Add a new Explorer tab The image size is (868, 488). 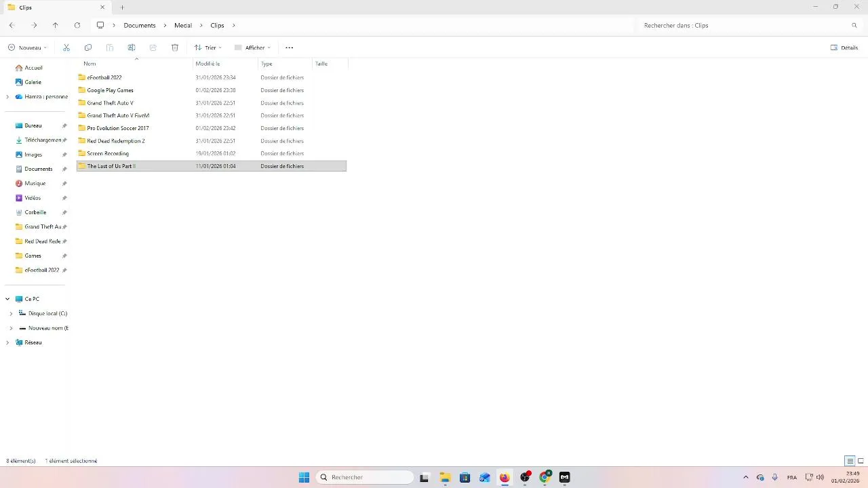coord(122,7)
